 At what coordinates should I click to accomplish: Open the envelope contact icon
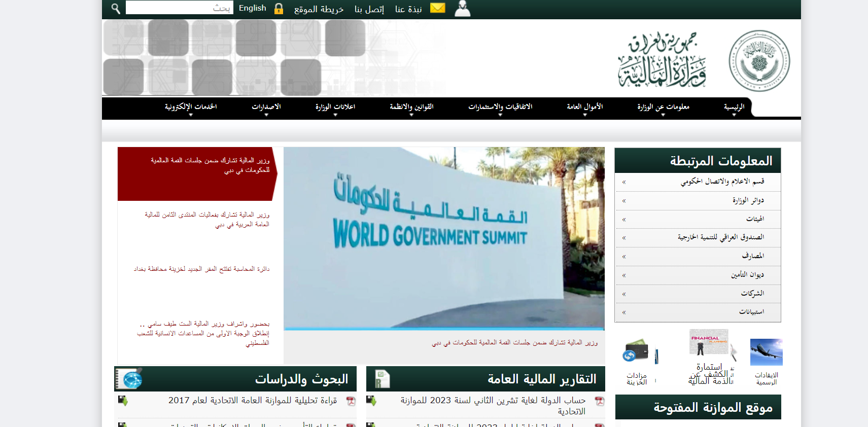(x=437, y=8)
